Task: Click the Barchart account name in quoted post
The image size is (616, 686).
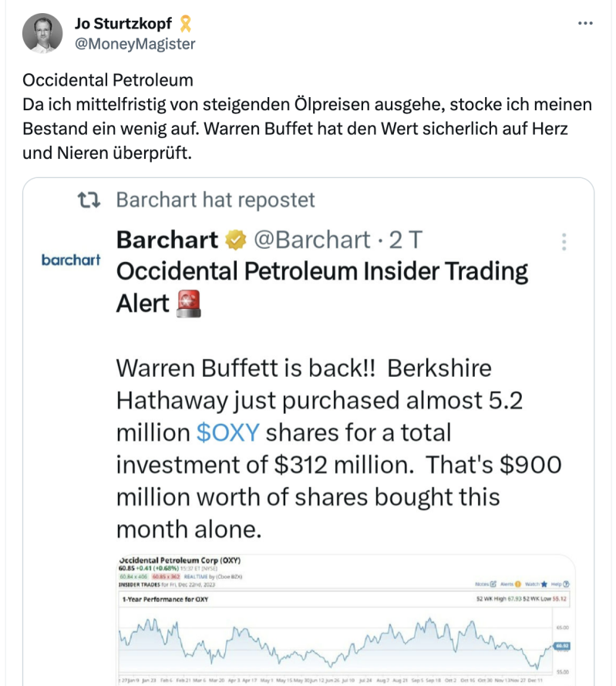Action: pyautogui.click(x=167, y=240)
